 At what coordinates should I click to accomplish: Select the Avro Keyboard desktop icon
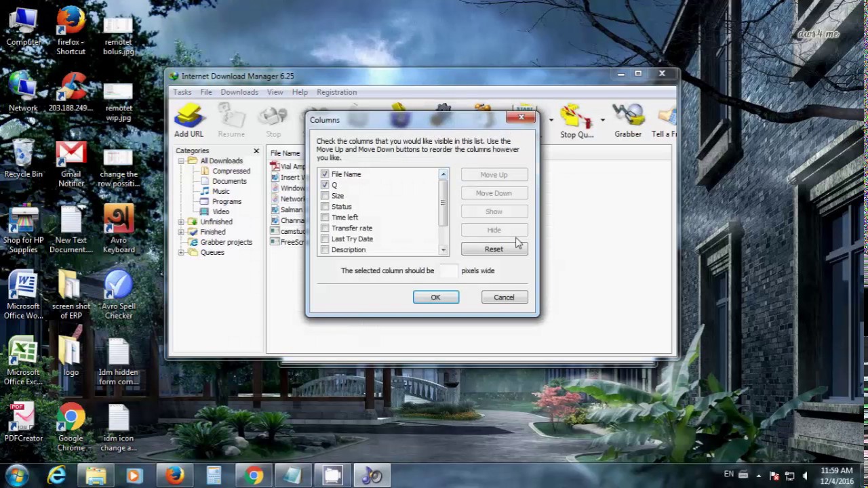(x=119, y=229)
